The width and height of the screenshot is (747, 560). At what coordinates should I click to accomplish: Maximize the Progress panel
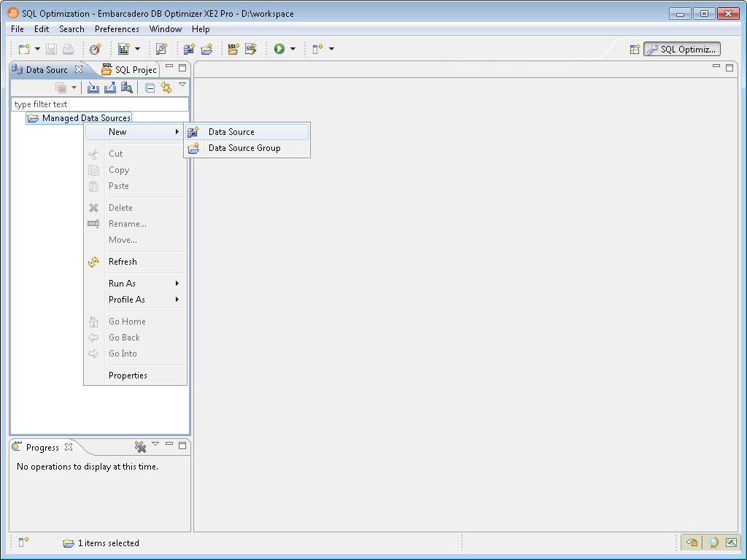182,446
